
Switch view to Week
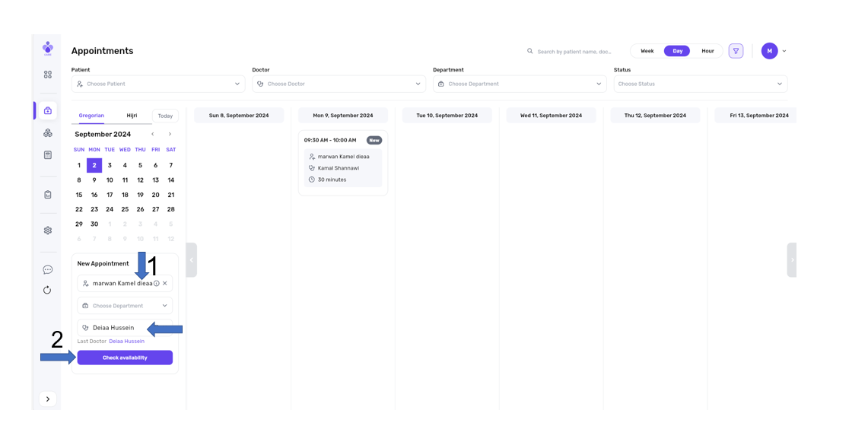(647, 51)
